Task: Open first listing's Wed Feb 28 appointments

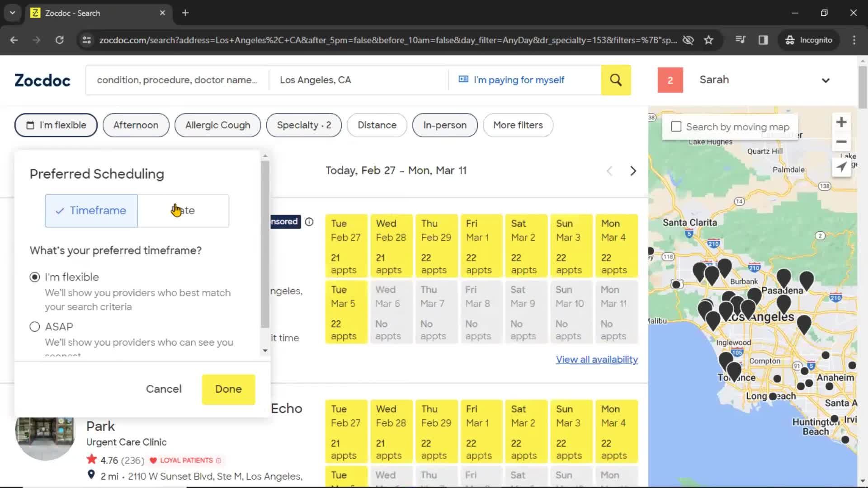Action: coord(392,246)
